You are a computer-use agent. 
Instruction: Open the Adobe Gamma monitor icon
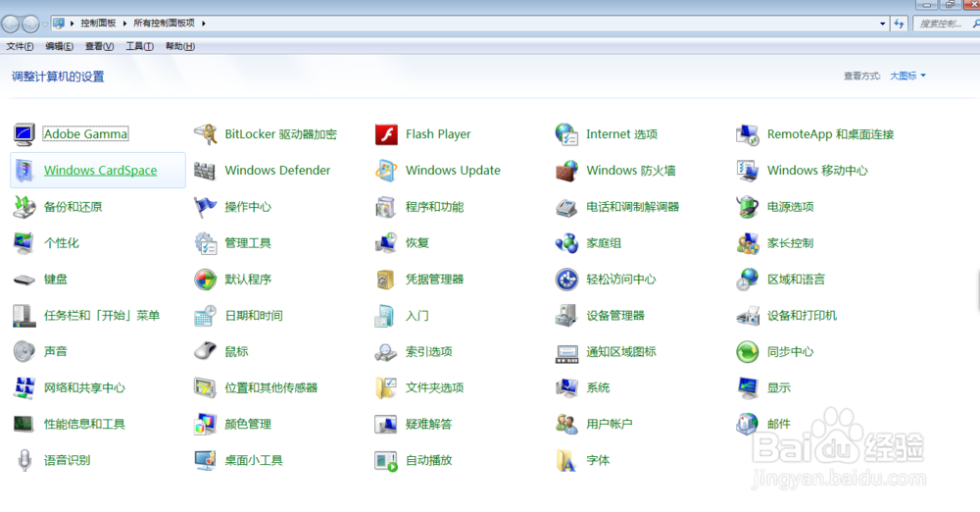click(x=24, y=134)
